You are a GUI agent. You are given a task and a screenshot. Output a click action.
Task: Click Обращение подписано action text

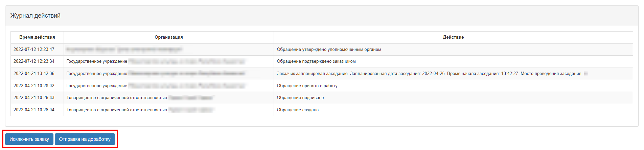(x=300, y=98)
